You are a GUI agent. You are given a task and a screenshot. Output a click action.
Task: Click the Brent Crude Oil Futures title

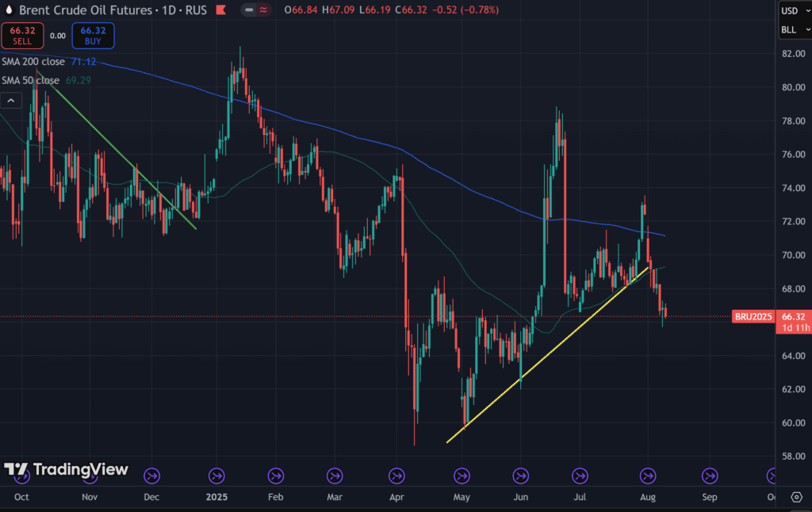[x=83, y=11]
